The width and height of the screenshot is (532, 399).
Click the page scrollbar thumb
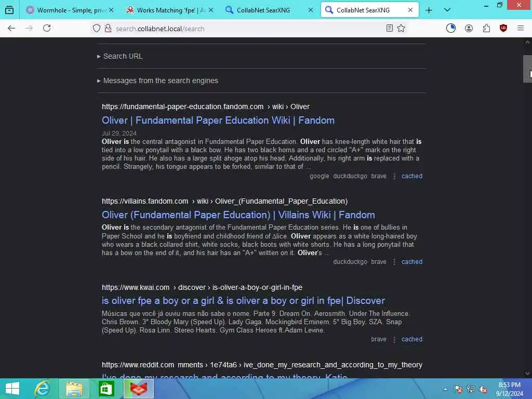click(527, 69)
